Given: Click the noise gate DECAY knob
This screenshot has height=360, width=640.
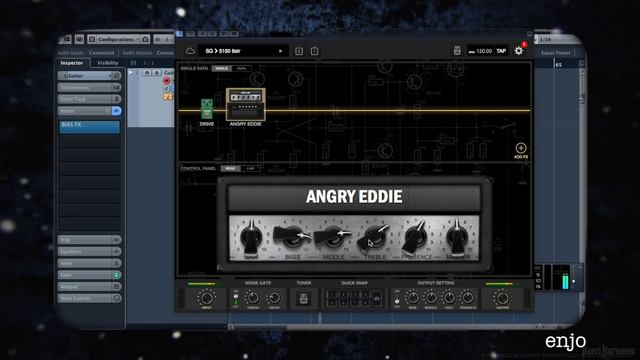Looking at the screenshot, I should click(274, 298).
